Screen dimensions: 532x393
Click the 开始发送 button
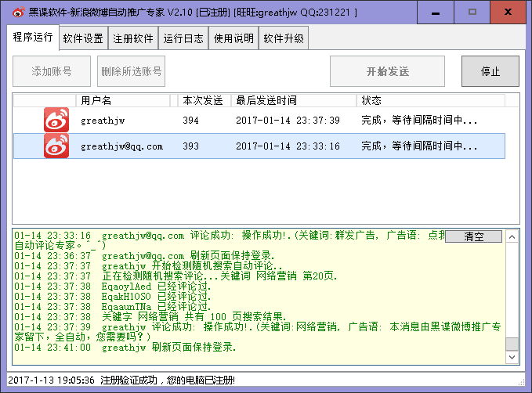click(388, 71)
